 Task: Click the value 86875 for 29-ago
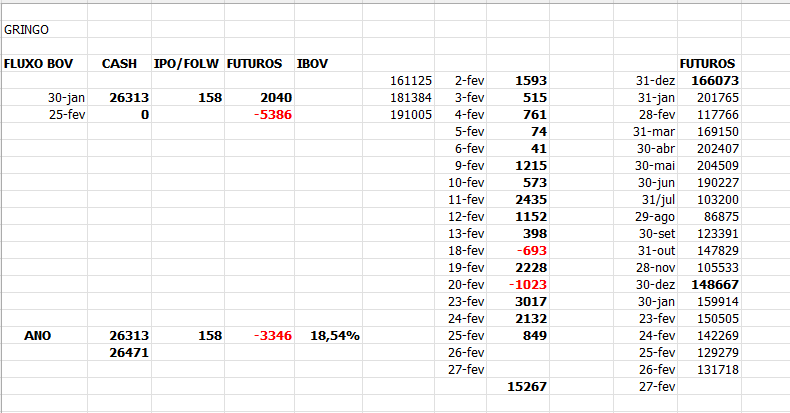pyautogui.click(x=709, y=217)
